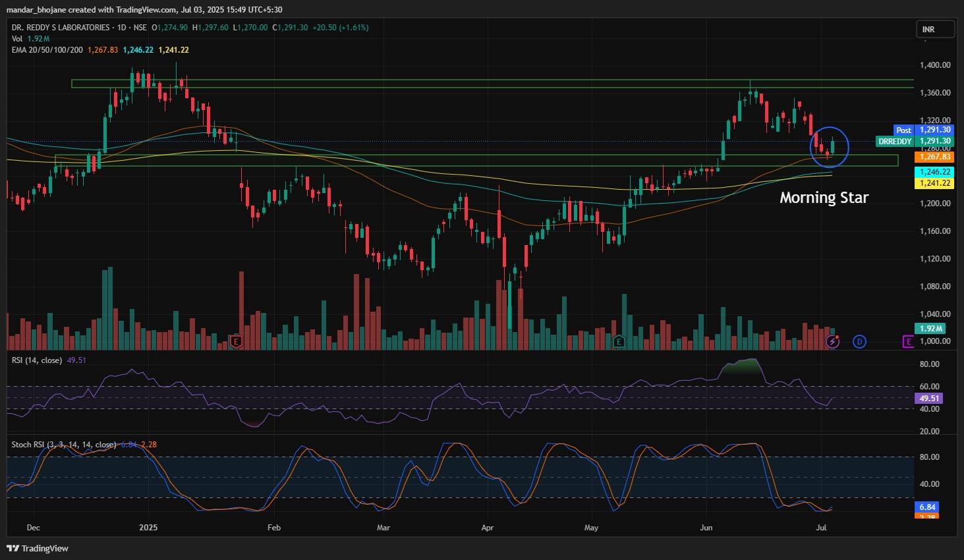
Task: Click the yellow 1,241.22 EMA axis label
Action: point(935,183)
